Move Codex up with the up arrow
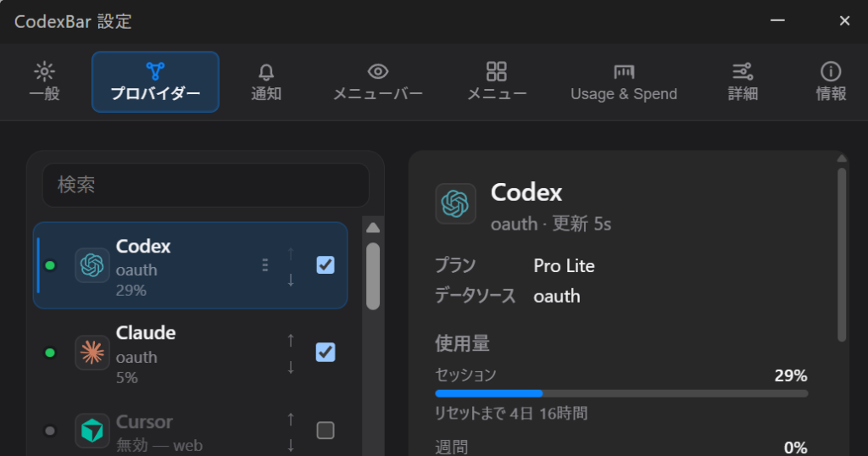Screen dimensions: 868x456 [291, 253]
